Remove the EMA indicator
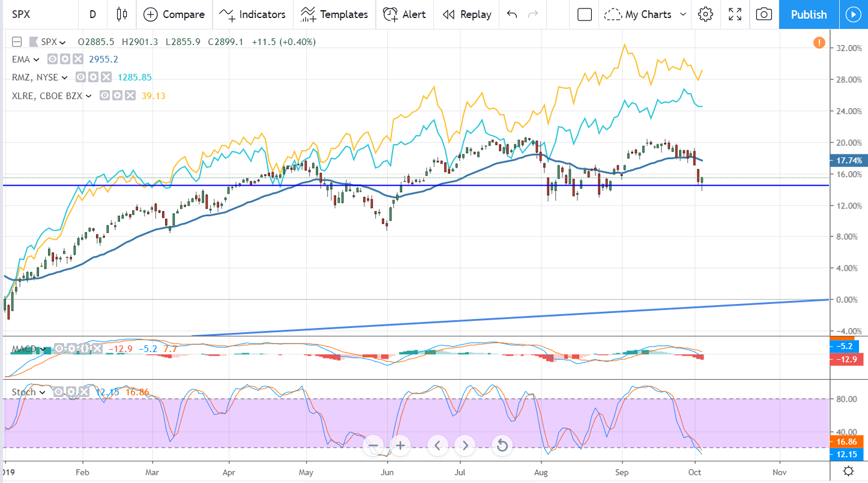This screenshot has height=483, width=868. pos(77,59)
